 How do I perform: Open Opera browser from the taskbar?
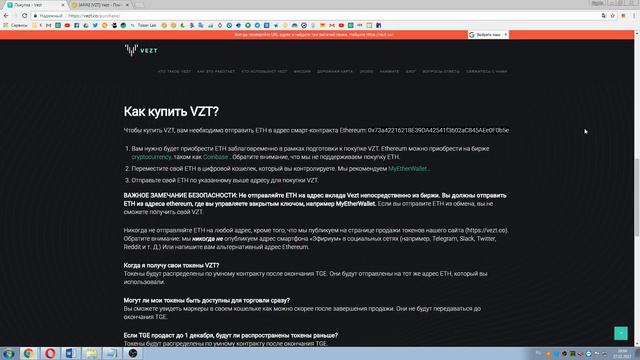[50, 353]
